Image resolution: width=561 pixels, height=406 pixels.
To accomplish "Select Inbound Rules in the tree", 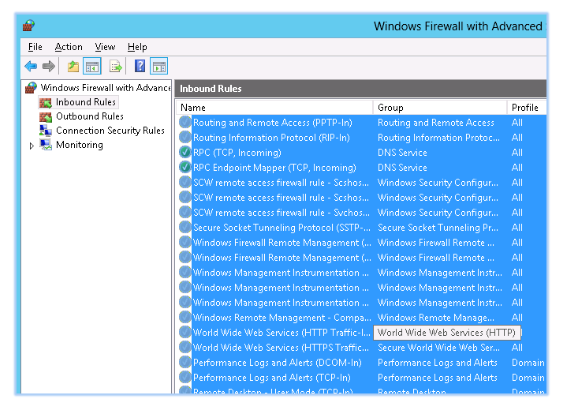I will tap(86, 102).
